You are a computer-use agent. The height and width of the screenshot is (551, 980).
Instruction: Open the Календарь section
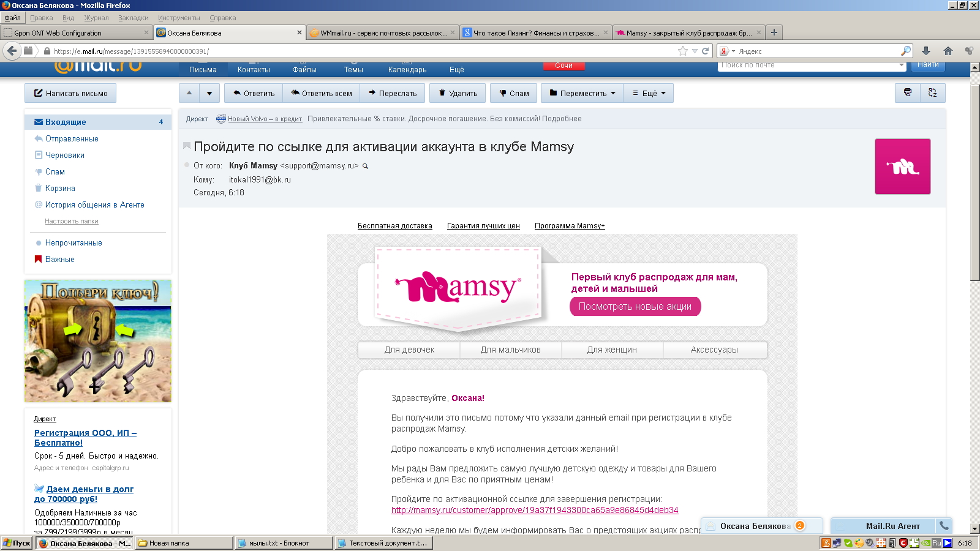pyautogui.click(x=407, y=70)
